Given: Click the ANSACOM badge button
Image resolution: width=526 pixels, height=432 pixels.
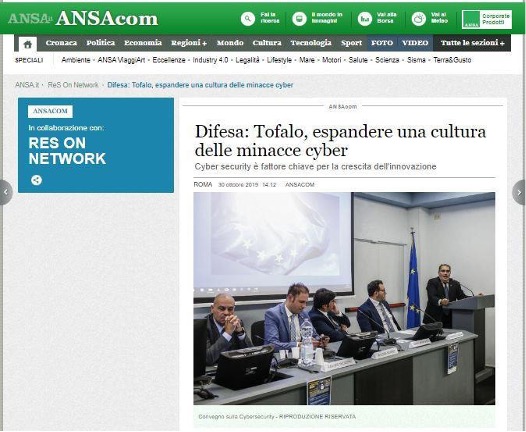Looking at the screenshot, I should 50,111.
